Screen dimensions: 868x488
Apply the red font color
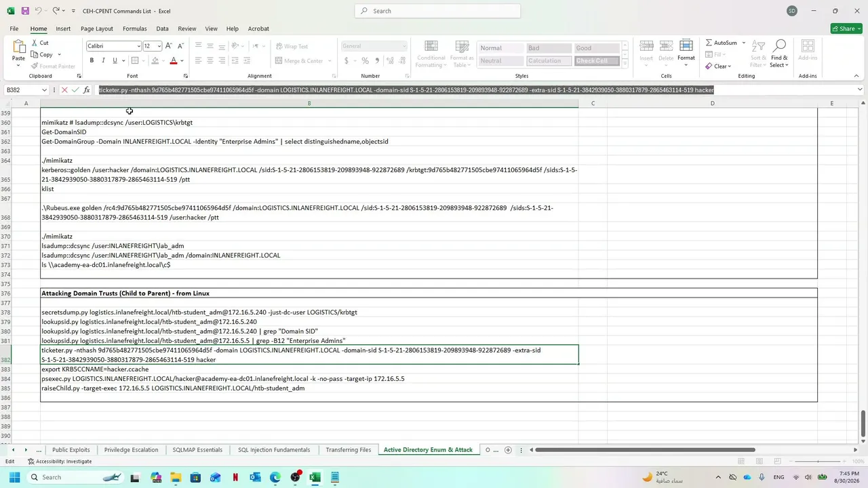point(174,61)
